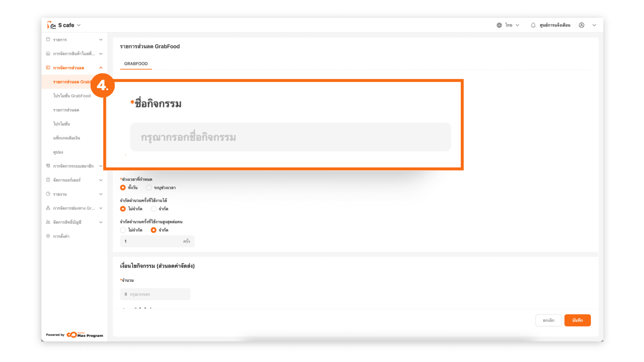Click the ยกเลิก cancel button
This screenshot has width=644, height=362.
(548, 320)
